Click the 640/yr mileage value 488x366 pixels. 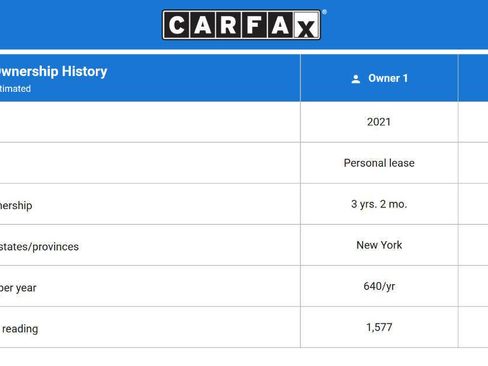[379, 286]
